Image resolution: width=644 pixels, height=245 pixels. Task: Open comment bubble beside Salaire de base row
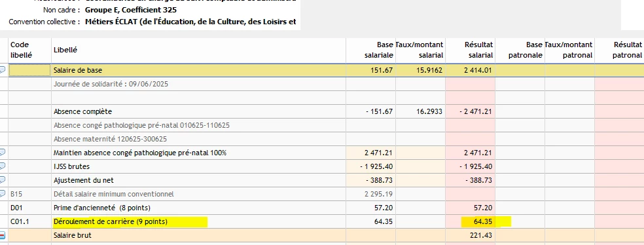[2, 70]
